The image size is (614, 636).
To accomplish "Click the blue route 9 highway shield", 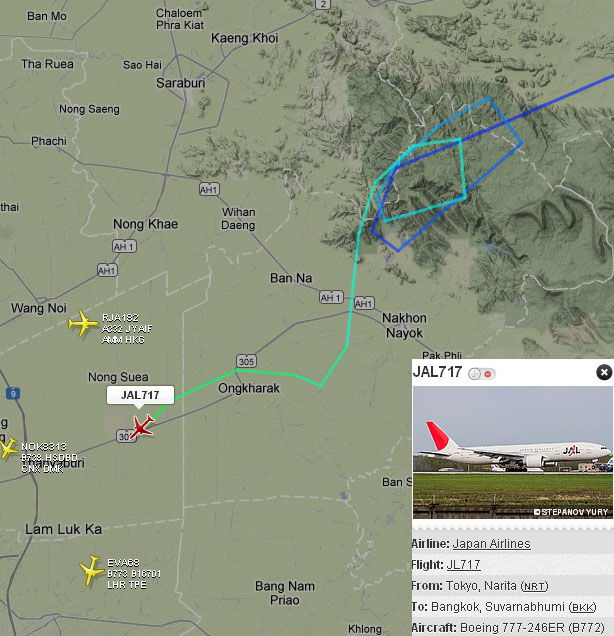I will [13, 393].
